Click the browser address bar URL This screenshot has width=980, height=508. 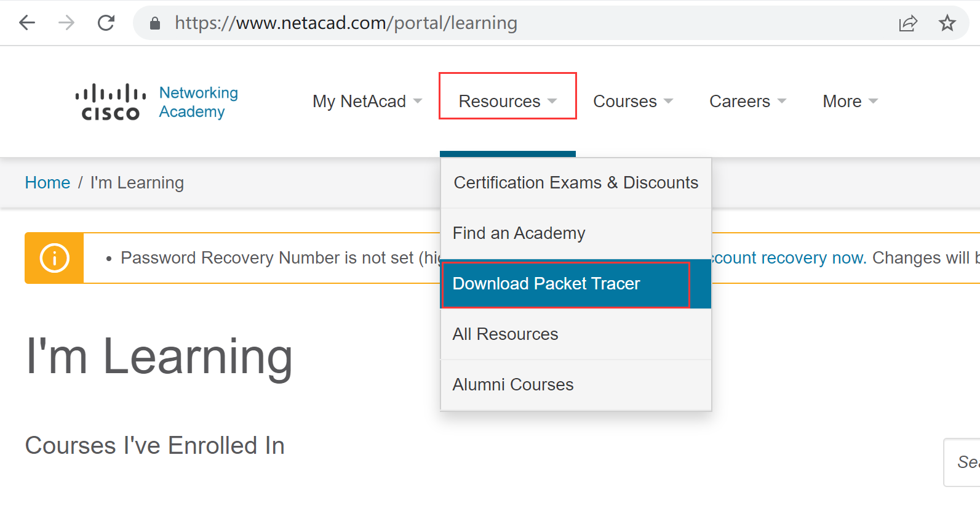click(346, 23)
